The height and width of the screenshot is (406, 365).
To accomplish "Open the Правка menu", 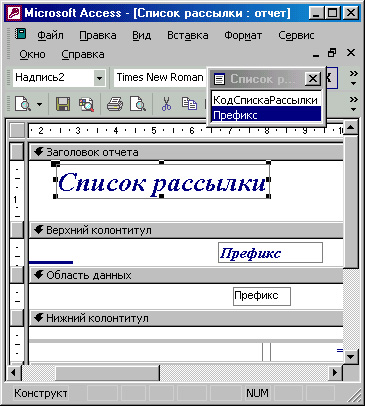I will [98, 35].
